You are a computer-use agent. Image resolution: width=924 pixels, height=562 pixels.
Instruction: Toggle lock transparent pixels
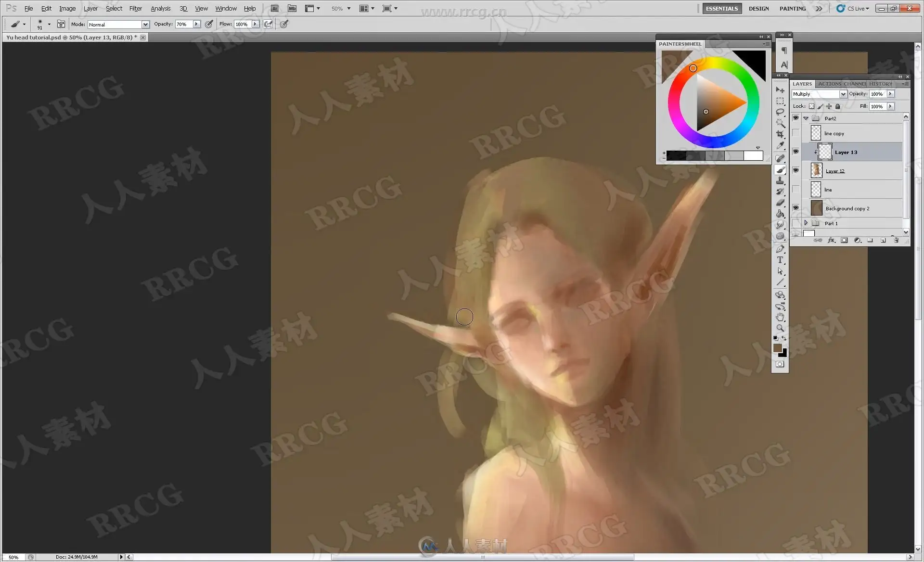(811, 106)
